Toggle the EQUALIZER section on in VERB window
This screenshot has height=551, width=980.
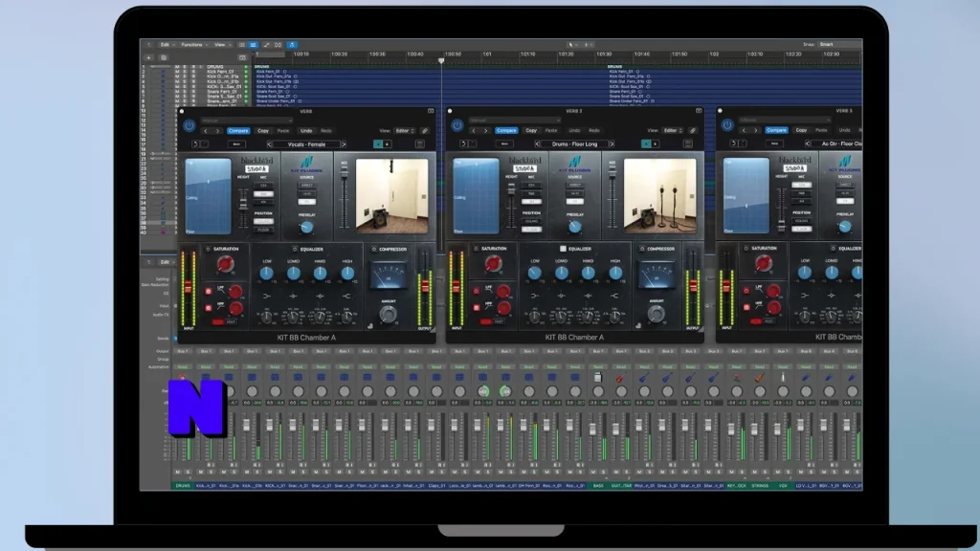(295, 250)
